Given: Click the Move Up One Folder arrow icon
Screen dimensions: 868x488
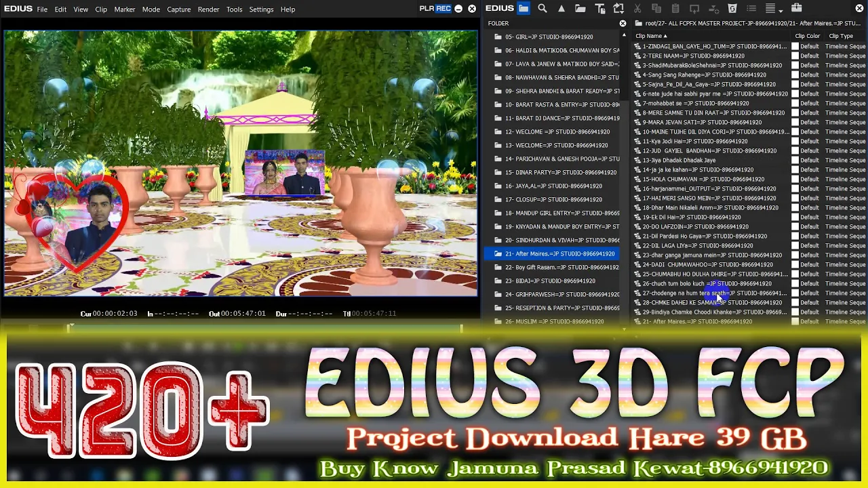Looking at the screenshot, I should pos(561,9).
